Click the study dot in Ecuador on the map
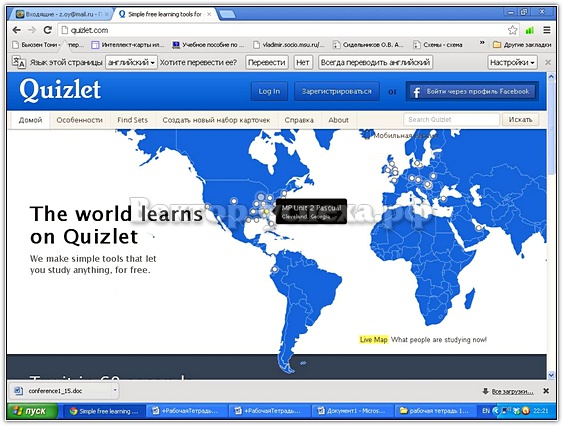This screenshot has height=426, width=563. 275,269
